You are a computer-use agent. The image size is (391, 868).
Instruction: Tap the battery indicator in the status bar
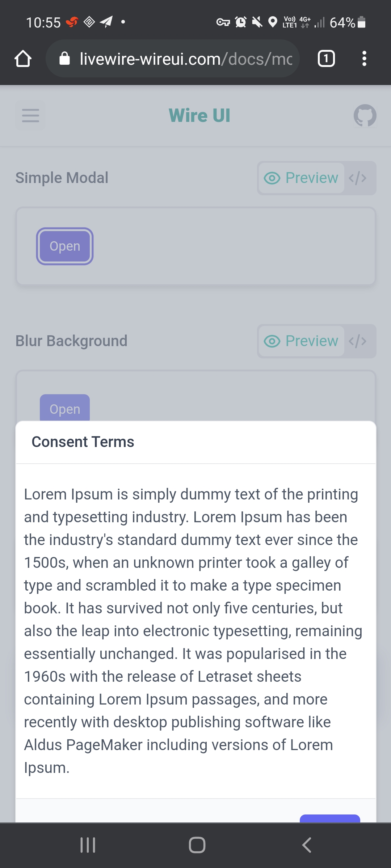361,23
